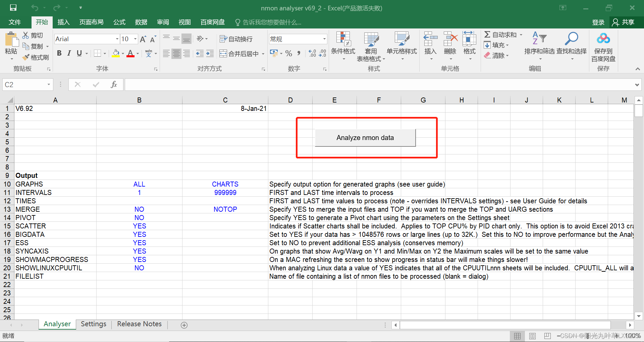Add a new sheet with plus button
Screen dimensions: 644x342
point(184,325)
